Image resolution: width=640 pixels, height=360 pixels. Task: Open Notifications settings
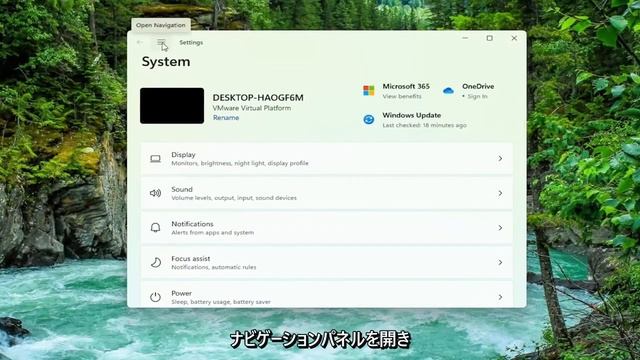pyautogui.click(x=327, y=228)
